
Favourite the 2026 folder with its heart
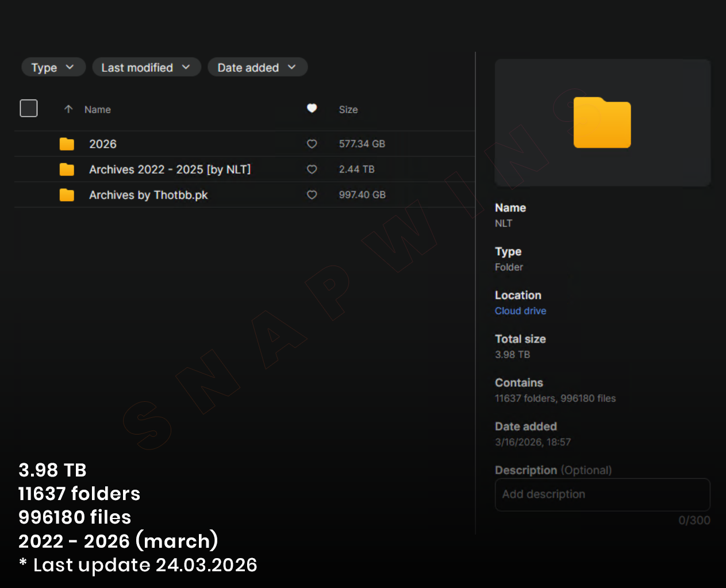312,144
